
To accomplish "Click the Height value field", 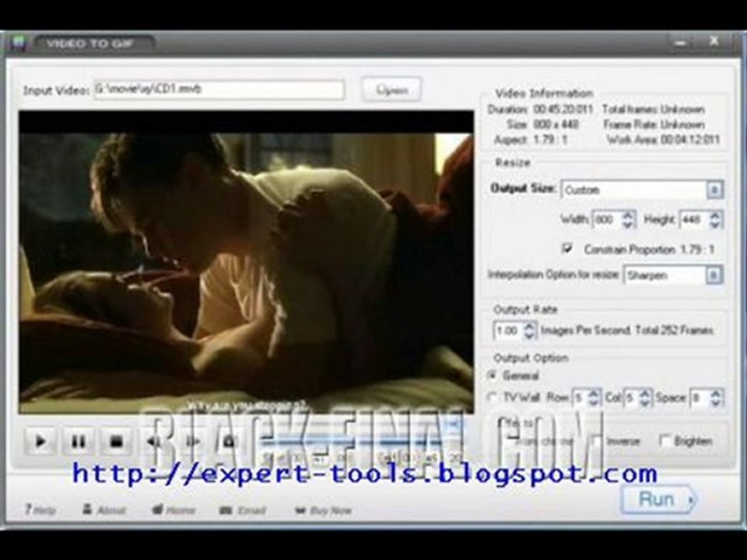I will (693, 219).
